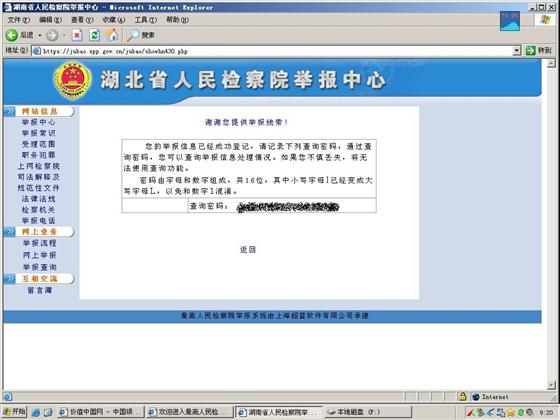Click the IE Back arrow icon
This screenshot has height=420, width=560.
(x=11, y=35)
